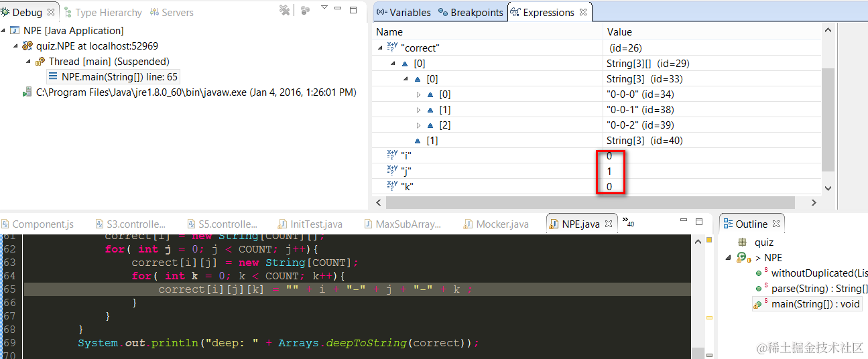Select main(String[]) : void in Outline
The width and height of the screenshot is (868, 359).
pos(806,304)
